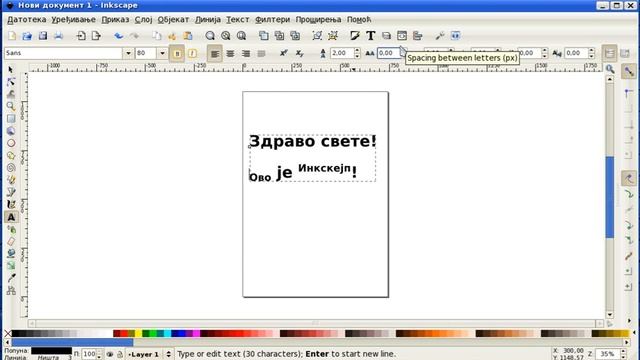
Task: Select the Spray tool
Action: [x=11, y=229]
